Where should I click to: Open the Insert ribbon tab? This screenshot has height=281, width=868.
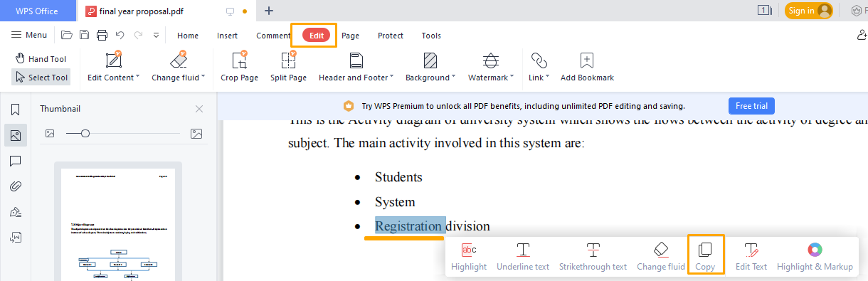[x=228, y=36]
